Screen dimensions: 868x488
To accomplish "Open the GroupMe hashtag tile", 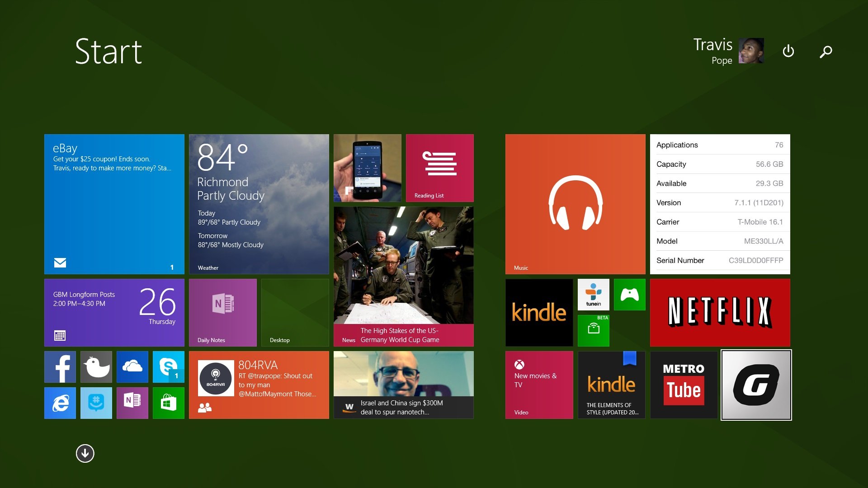I will pyautogui.click(x=96, y=403).
